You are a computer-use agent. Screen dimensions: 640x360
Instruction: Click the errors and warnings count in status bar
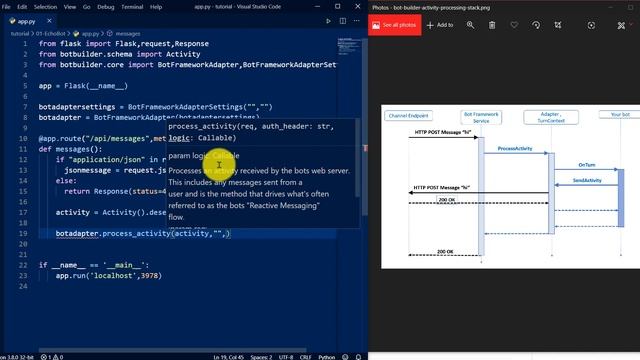[x=52, y=357]
